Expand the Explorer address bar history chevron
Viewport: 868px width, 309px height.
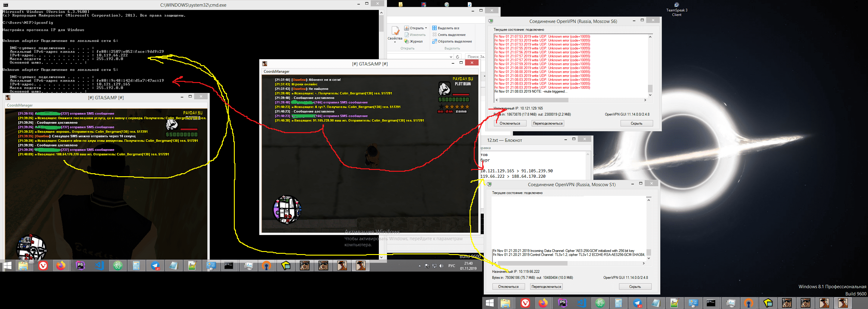(451, 57)
